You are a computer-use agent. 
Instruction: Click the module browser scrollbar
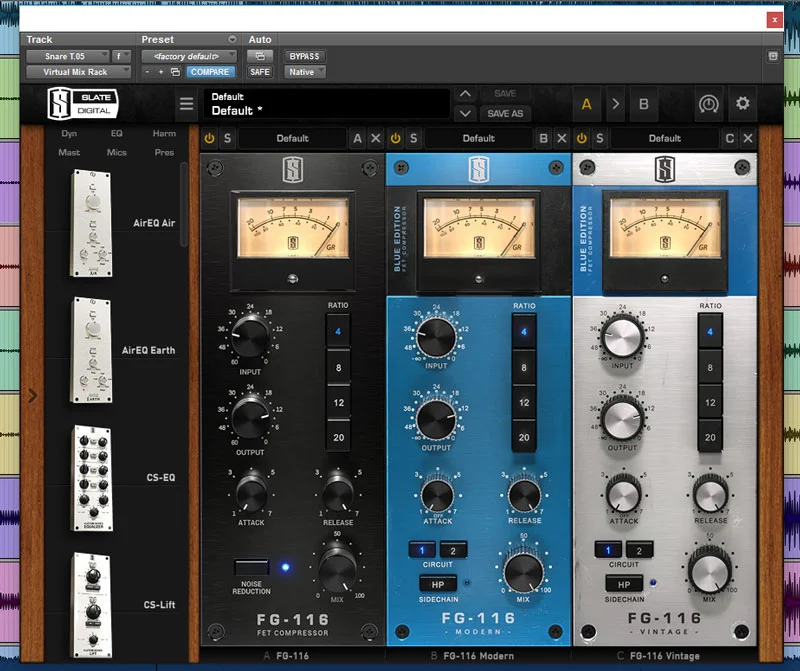(184, 204)
